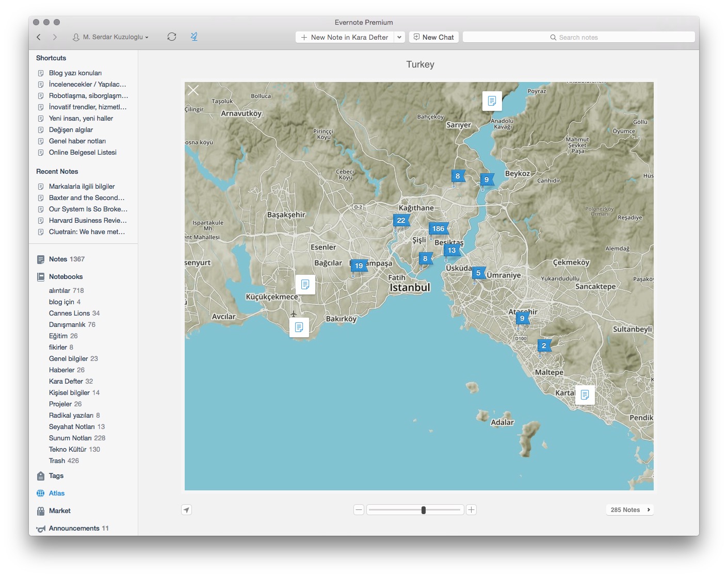Center map on current location arrow

click(x=186, y=510)
